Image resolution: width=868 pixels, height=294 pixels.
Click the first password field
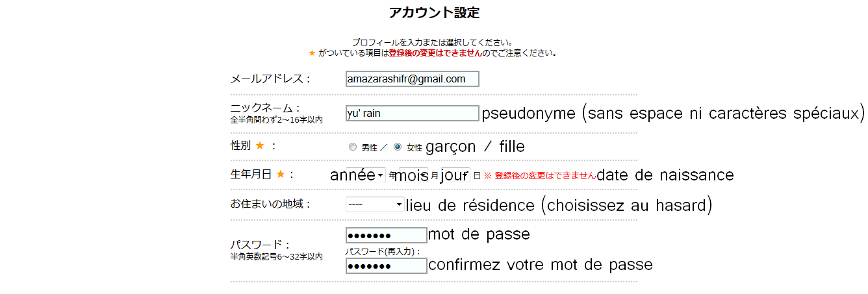pos(386,235)
